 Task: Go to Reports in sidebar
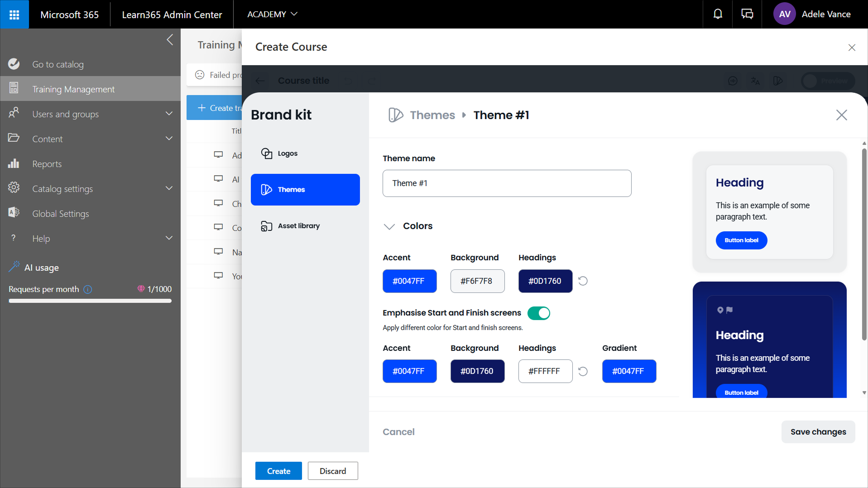click(x=47, y=164)
